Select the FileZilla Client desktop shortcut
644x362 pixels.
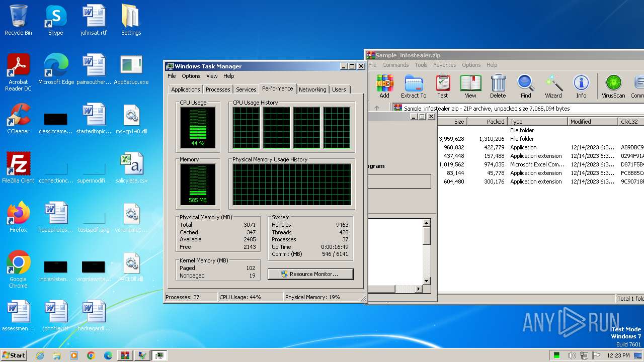(x=18, y=168)
